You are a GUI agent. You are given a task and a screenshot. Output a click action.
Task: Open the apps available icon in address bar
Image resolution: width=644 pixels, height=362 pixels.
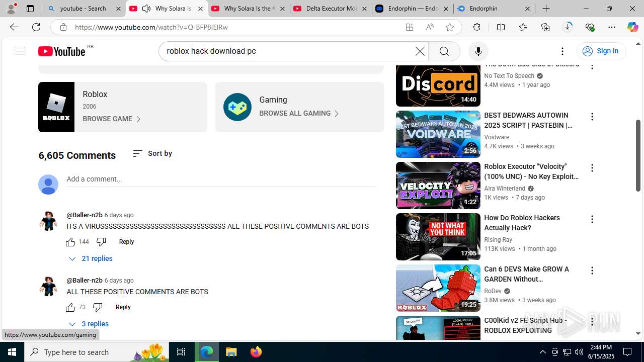(410, 27)
